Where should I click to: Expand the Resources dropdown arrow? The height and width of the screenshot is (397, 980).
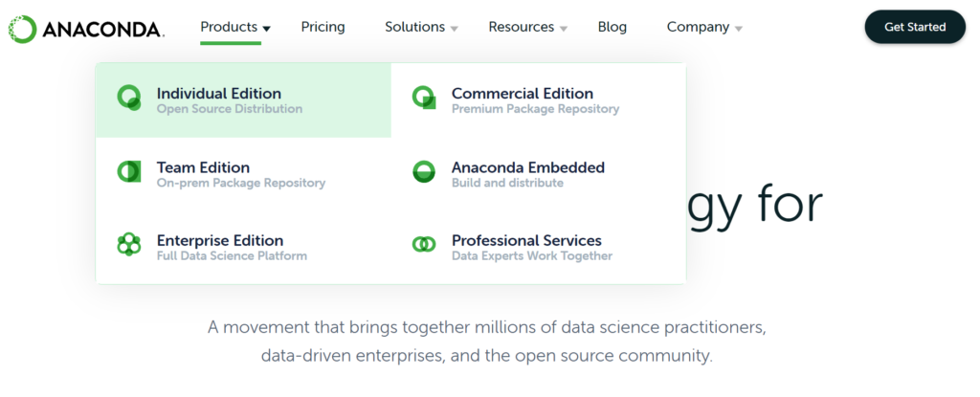[564, 29]
